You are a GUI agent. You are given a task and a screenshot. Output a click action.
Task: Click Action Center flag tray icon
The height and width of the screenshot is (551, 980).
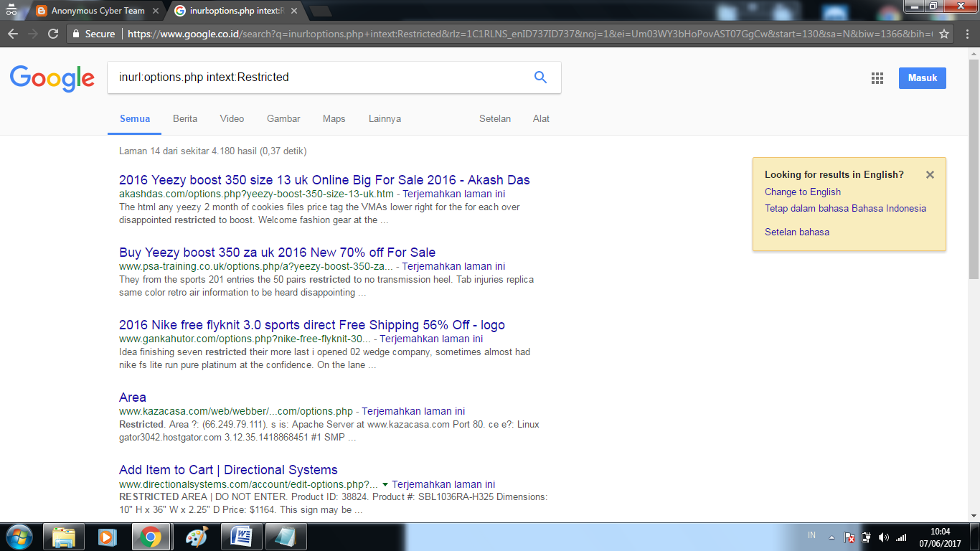(849, 537)
